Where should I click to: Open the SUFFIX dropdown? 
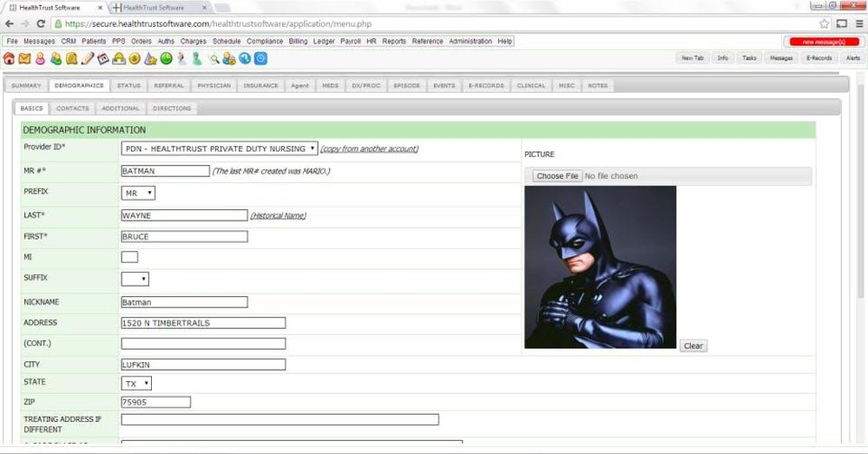click(135, 279)
